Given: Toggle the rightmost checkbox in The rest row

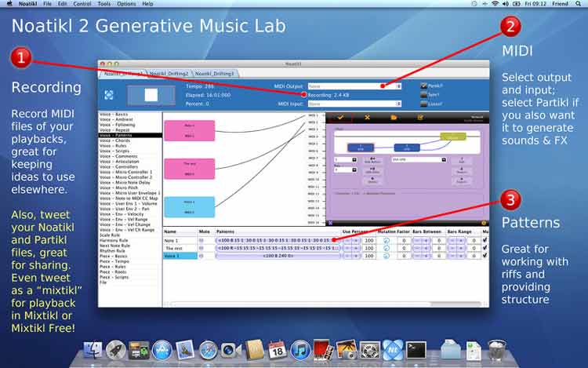Looking at the screenshot, I should click(x=485, y=248).
